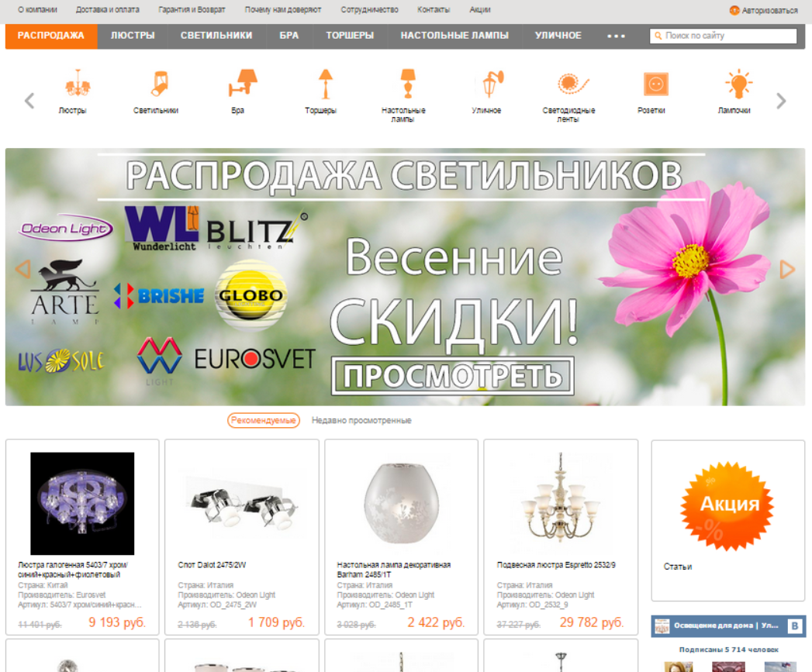The image size is (812, 672).
Task: Open the Barham 2485/1T lamp thumbnail
Action: tap(401, 504)
